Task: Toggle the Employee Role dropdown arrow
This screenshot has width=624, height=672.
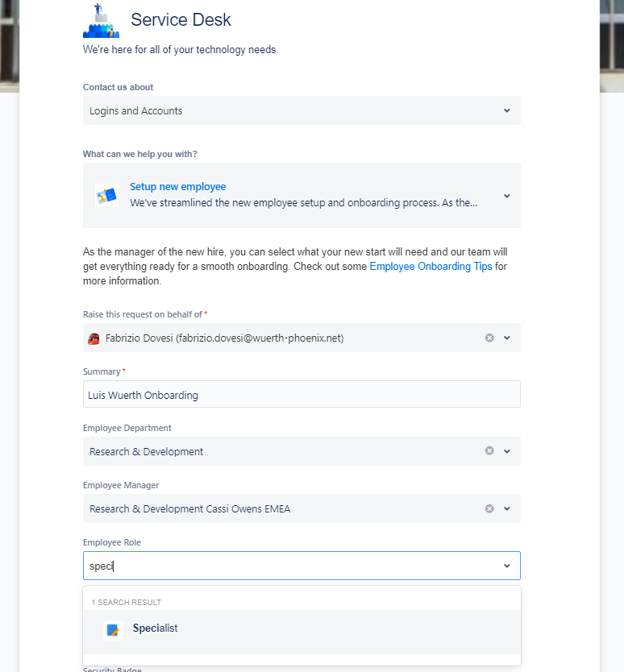Action: [507, 566]
